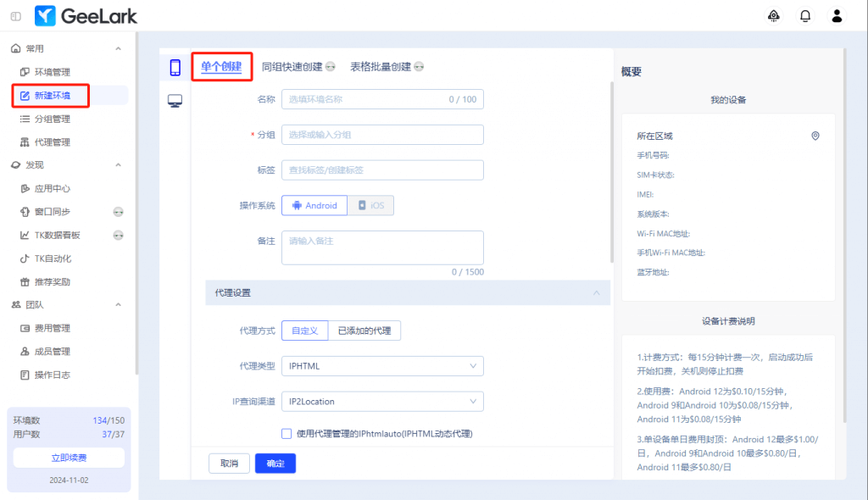Click the location pin icon next to 所在区域

[x=815, y=136]
